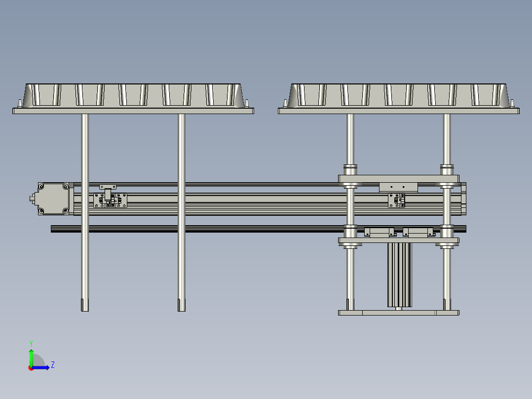Select the black lower linear guide rail
This screenshot has height=399, width=532.
pos(258,229)
